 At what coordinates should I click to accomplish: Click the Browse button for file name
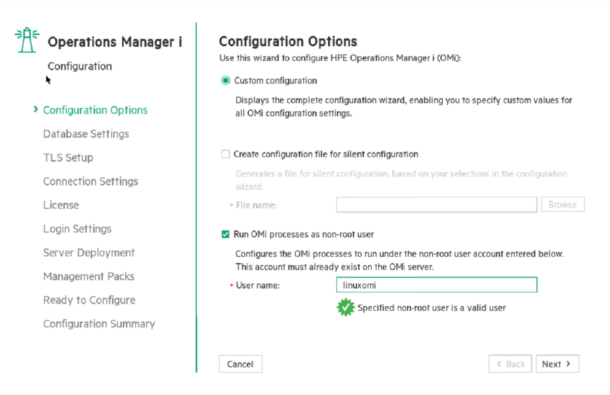(x=563, y=205)
